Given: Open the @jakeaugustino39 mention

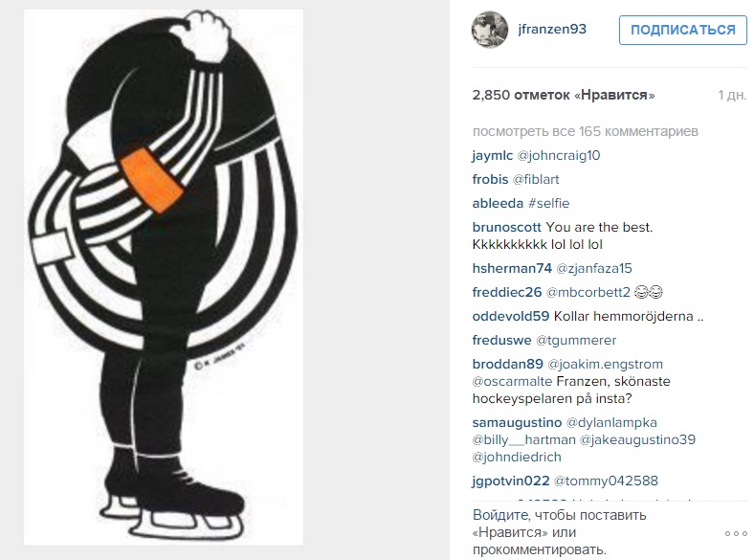Looking at the screenshot, I should 637,439.
